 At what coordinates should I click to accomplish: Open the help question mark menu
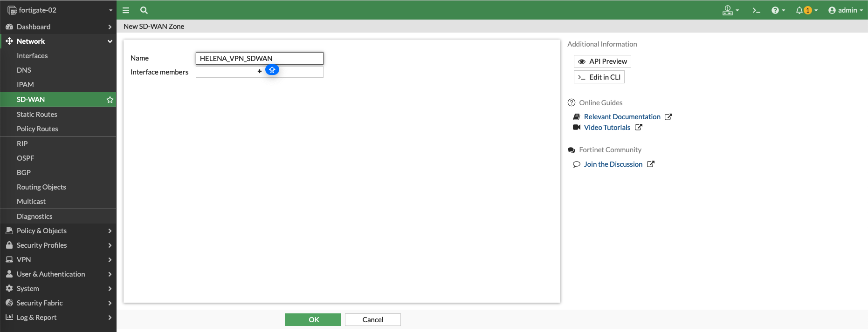click(x=775, y=10)
